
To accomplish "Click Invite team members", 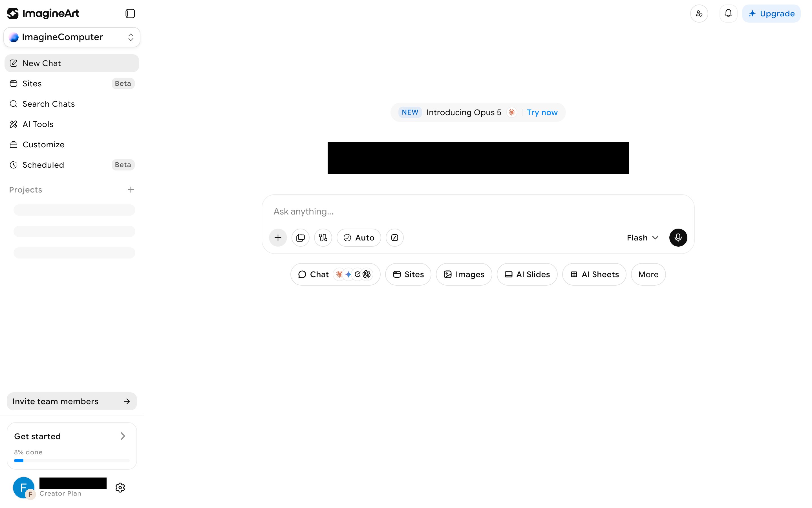I will tap(72, 401).
